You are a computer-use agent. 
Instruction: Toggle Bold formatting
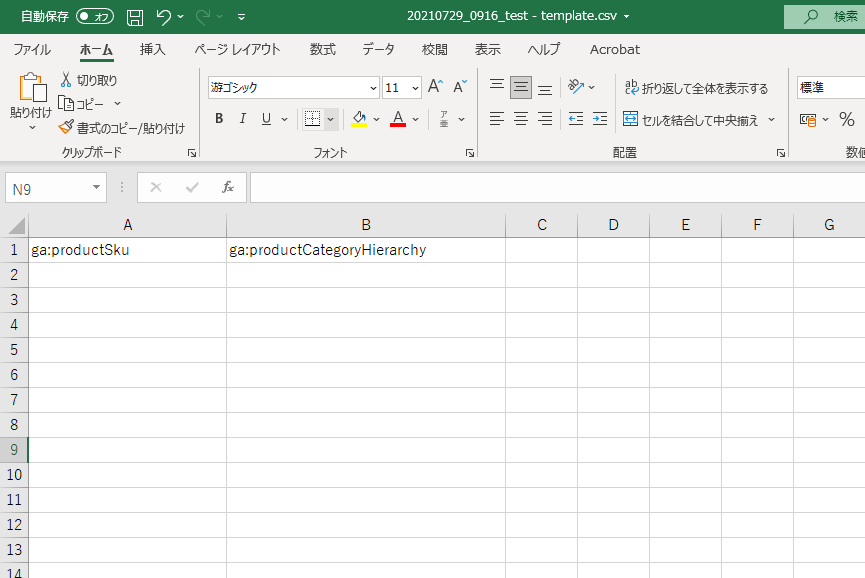click(x=219, y=119)
